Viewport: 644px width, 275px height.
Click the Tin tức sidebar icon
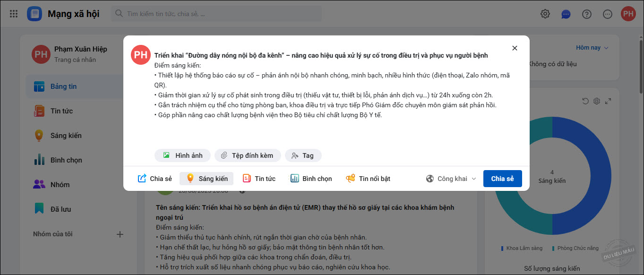[x=39, y=111]
